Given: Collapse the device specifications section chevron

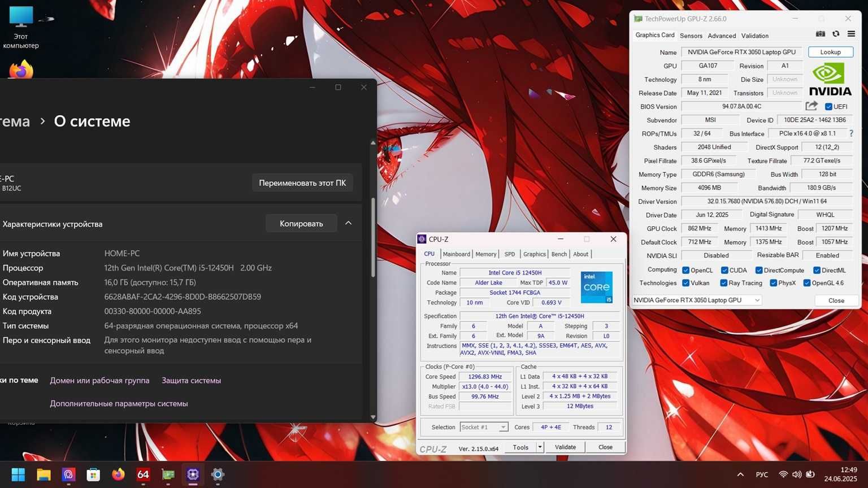Looking at the screenshot, I should pos(348,223).
